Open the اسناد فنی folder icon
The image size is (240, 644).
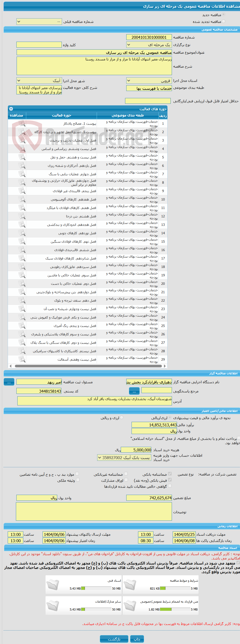(x=53, y=585)
